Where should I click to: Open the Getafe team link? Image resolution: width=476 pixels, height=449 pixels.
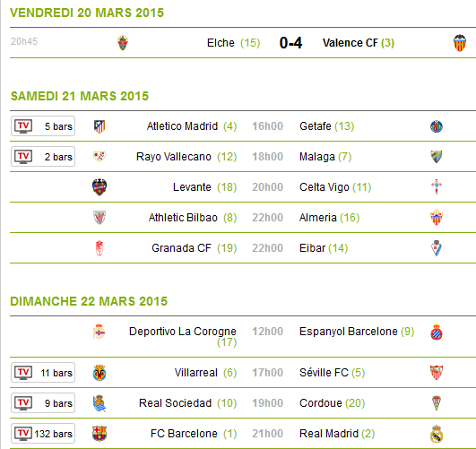(316, 126)
